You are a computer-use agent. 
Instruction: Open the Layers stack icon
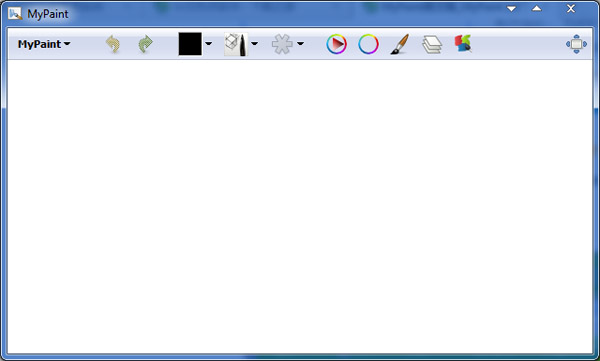[432, 44]
